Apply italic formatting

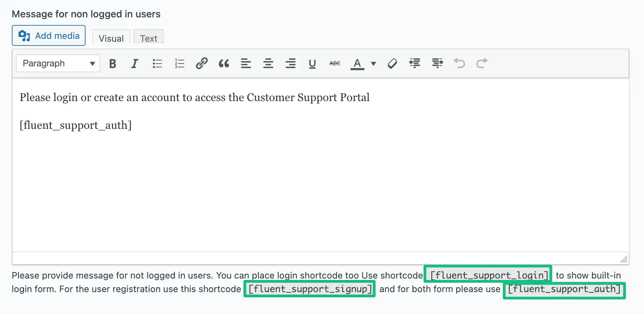135,64
